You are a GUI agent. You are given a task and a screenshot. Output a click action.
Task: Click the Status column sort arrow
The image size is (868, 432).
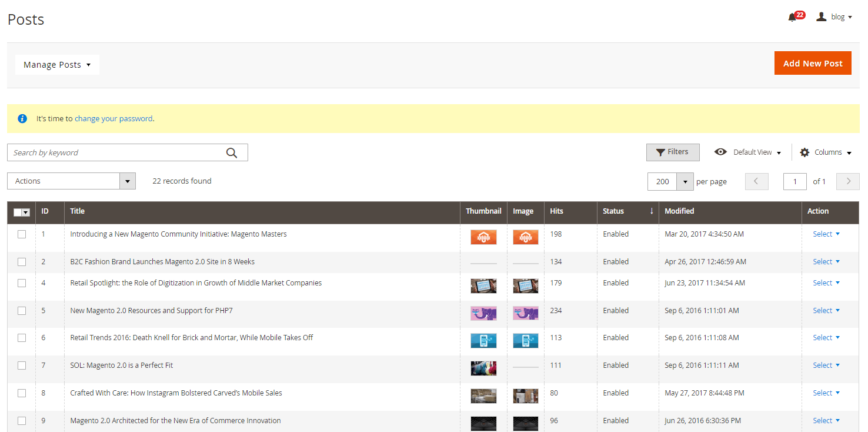[x=652, y=211]
